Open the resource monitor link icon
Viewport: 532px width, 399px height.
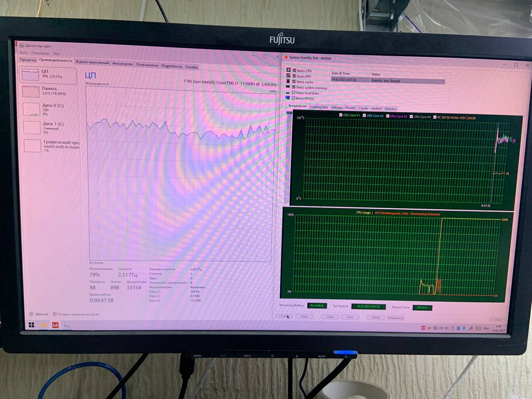click(x=55, y=314)
